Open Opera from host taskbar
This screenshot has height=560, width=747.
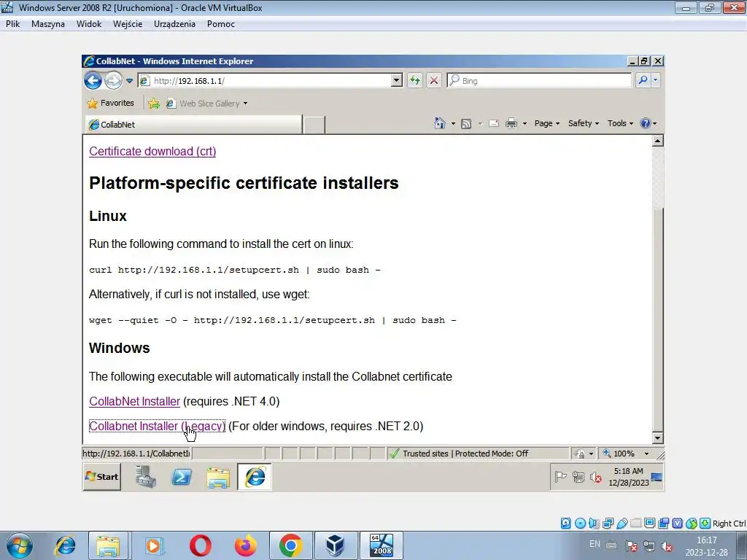point(201,545)
